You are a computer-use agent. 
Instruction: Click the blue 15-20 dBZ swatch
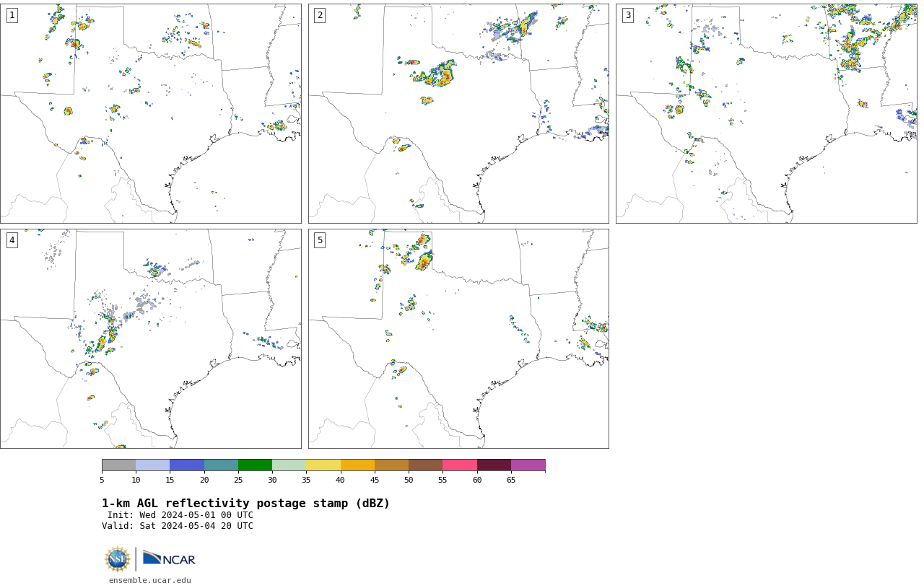tap(187, 465)
